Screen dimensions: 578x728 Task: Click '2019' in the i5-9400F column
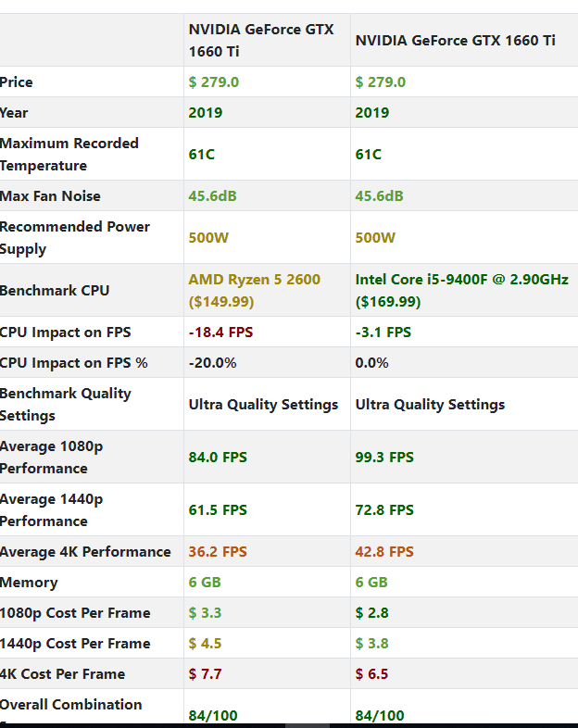(x=372, y=113)
